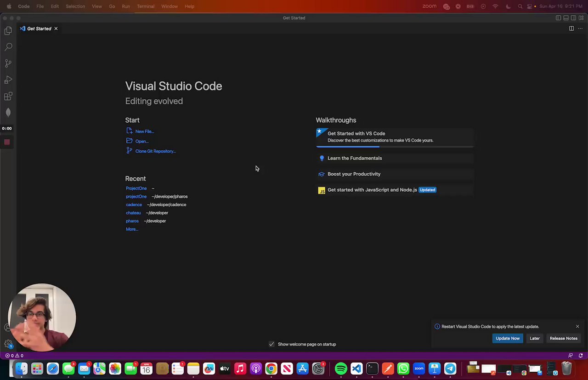
Task: Open the Extensions view
Action: pos(8,96)
